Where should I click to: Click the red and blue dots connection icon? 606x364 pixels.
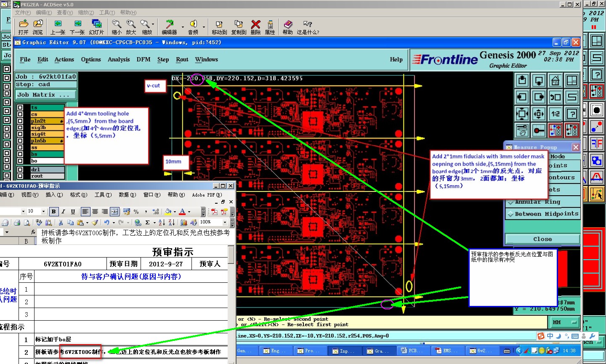[x=597, y=127]
